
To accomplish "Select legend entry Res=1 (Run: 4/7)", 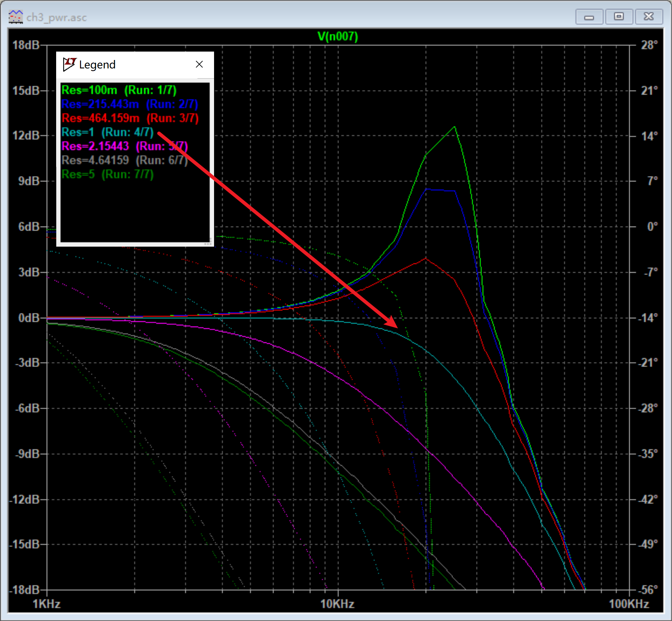I will click(107, 132).
